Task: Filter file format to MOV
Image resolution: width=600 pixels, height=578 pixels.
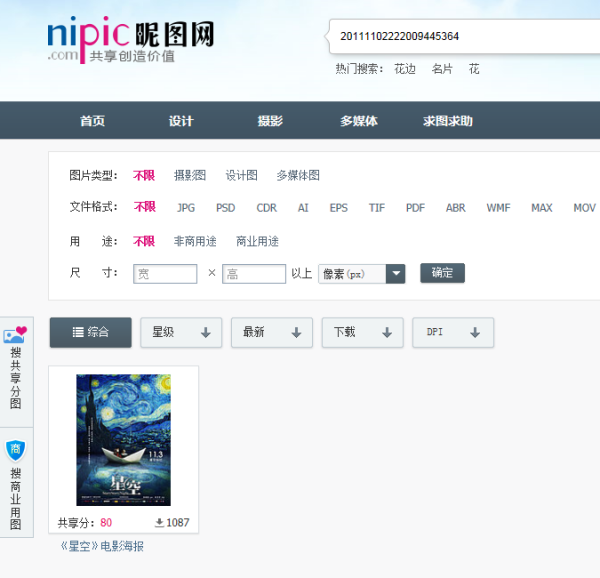Action: [584, 208]
